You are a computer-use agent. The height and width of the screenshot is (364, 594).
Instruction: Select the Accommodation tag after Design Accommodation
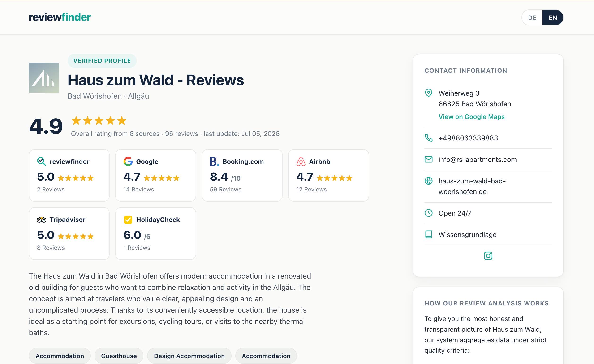point(266,356)
